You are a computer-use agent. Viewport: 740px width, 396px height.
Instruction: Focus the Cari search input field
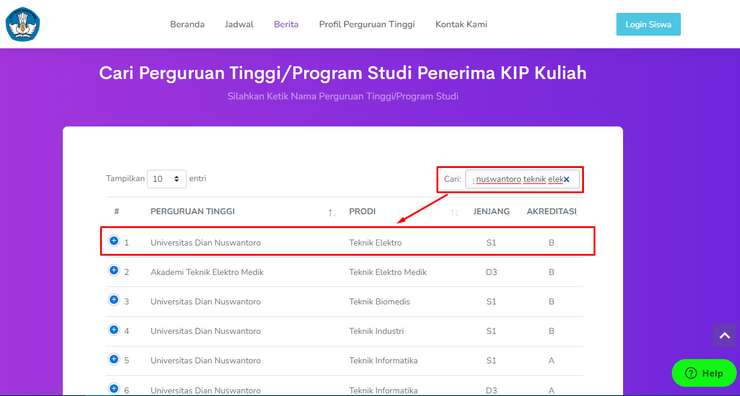coord(522,179)
